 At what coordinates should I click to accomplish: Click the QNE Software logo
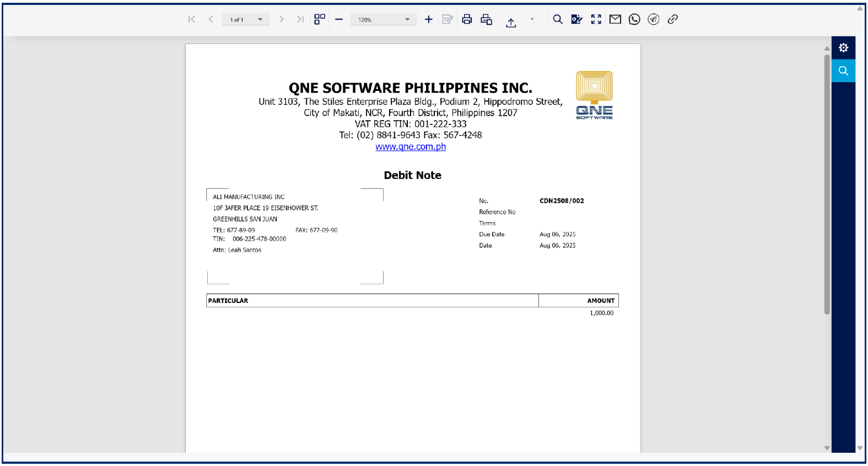click(594, 95)
